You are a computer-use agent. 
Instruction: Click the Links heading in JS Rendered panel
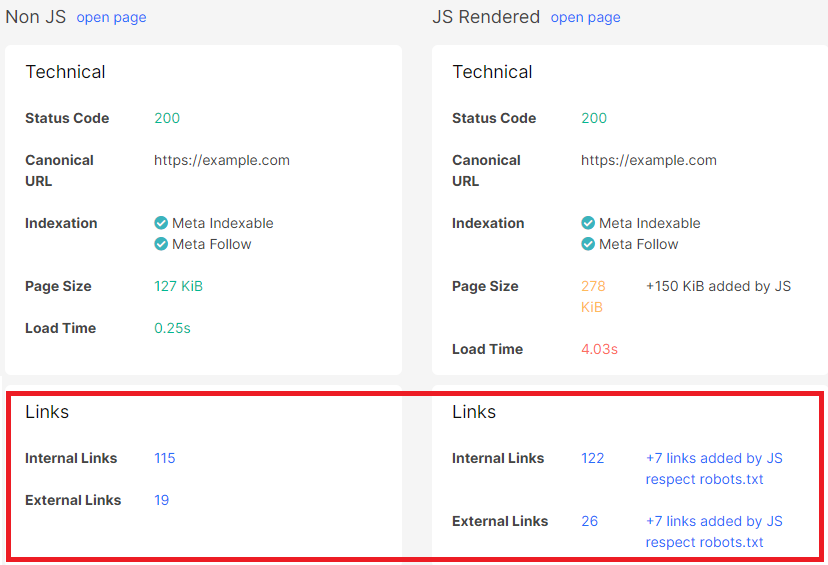click(474, 412)
